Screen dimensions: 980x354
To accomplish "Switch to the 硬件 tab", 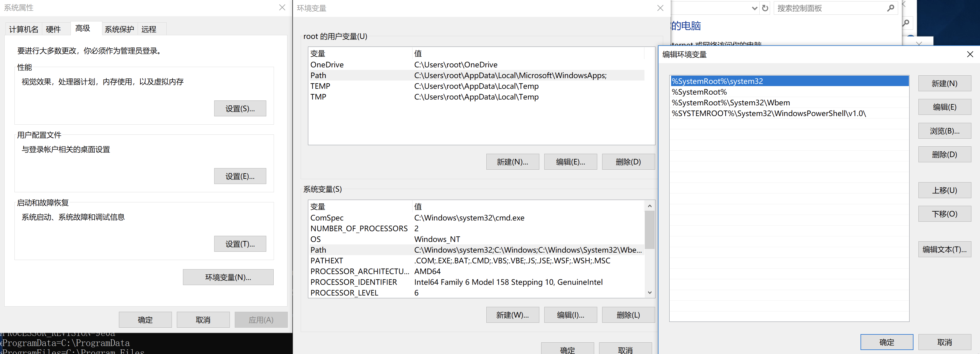I will (53, 29).
